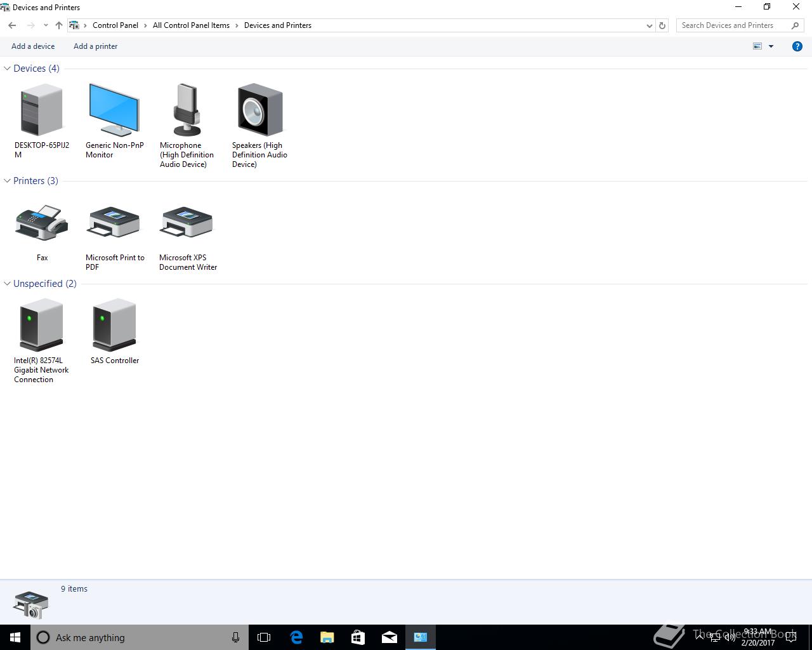This screenshot has width=812, height=650.
Task: Select the Fax printer icon
Action: pyautogui.click(x=42, y=223)
